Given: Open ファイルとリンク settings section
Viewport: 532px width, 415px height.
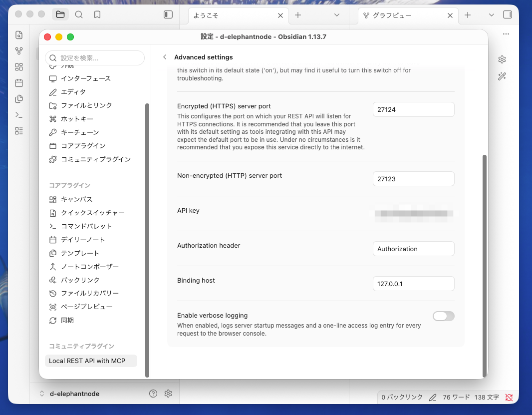Looking at the screenshot, I should [91, 105].
